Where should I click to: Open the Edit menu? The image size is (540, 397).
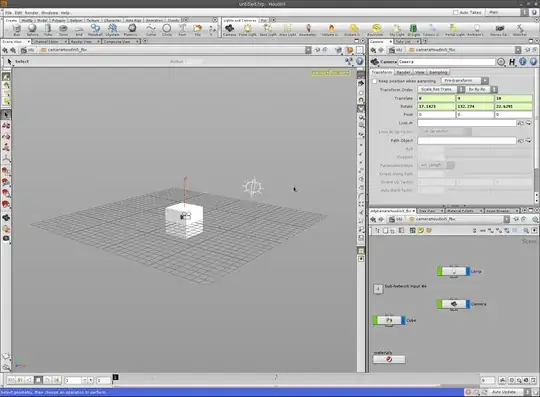(18, 13)
